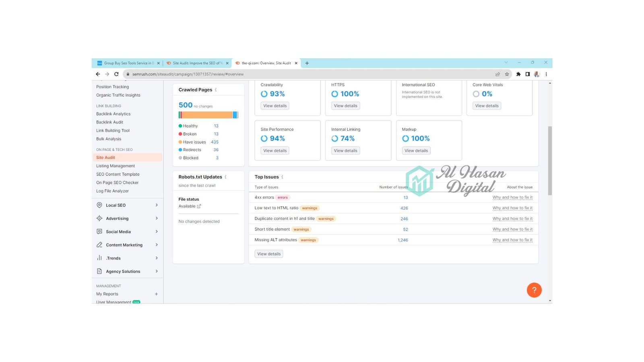Open the share page icon in address bar
Viewport: 644px width, 362px height.
pyautogui.click(x=497, y=74)
